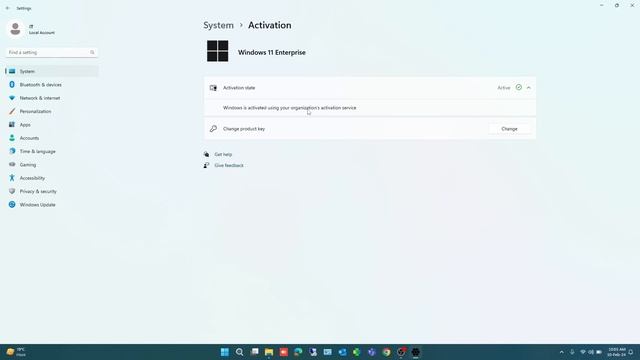Launch Microsoft Edge from the taskbar
The image size is (640, 360).
(x=298, y=352)
